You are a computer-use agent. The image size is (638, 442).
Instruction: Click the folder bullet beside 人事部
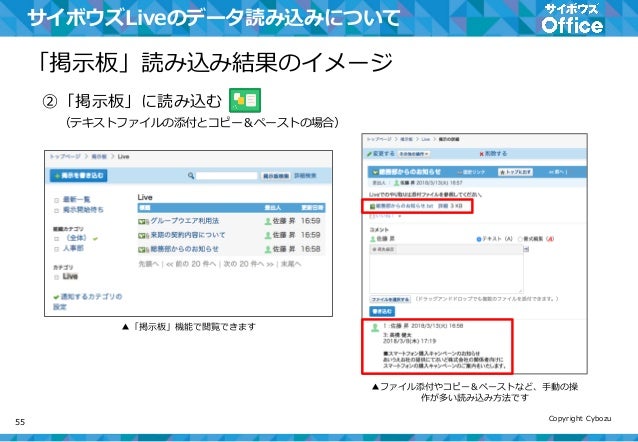click(x=57, y=249)
